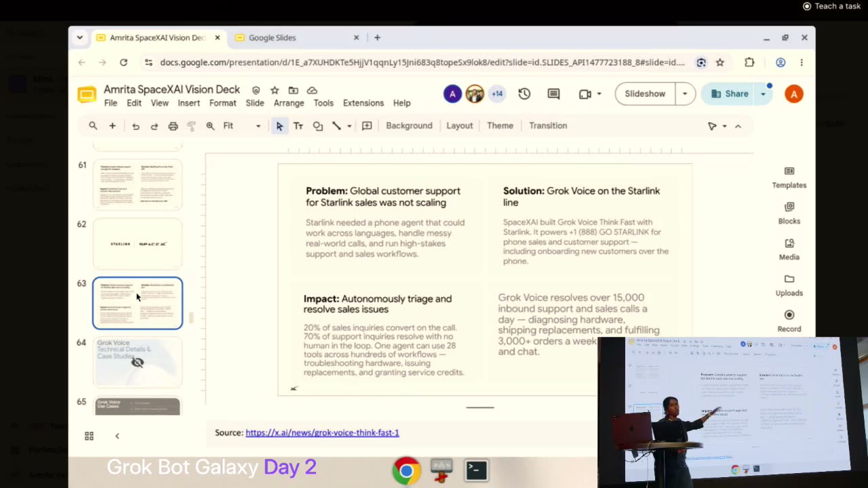868x488 pixels.
Task: Open the Slide menu
Action: (255, 103)
